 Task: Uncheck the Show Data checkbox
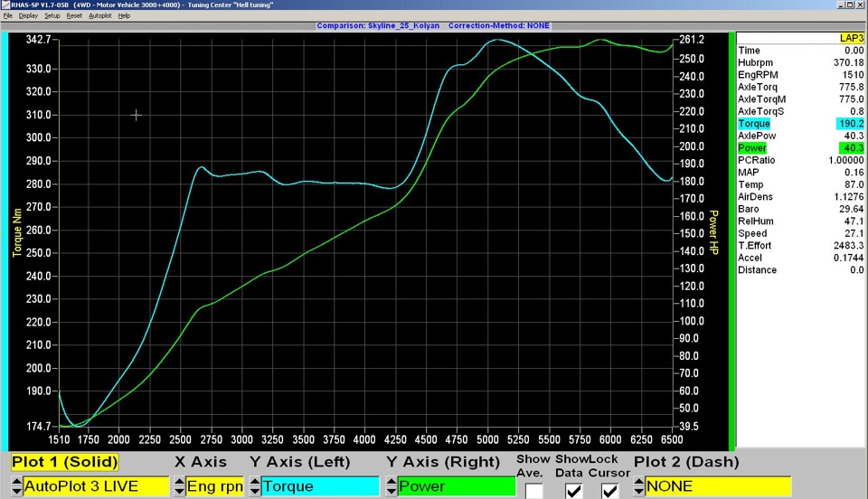point(574,491)
